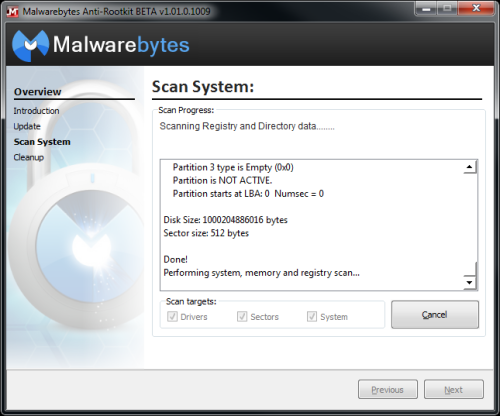Close the Anti-Rootkit window
500x416 pixels.
476,9
